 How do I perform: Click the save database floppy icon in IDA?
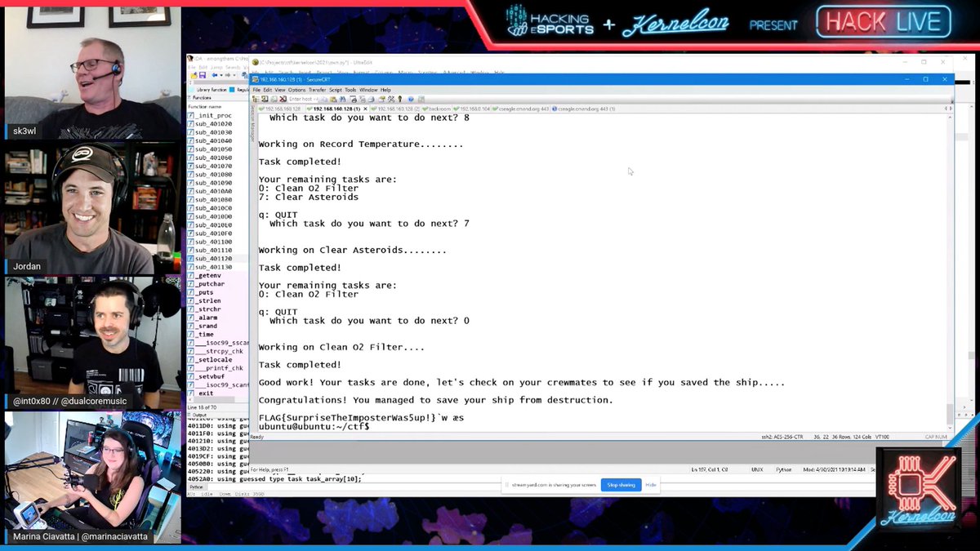coord(203,75)
